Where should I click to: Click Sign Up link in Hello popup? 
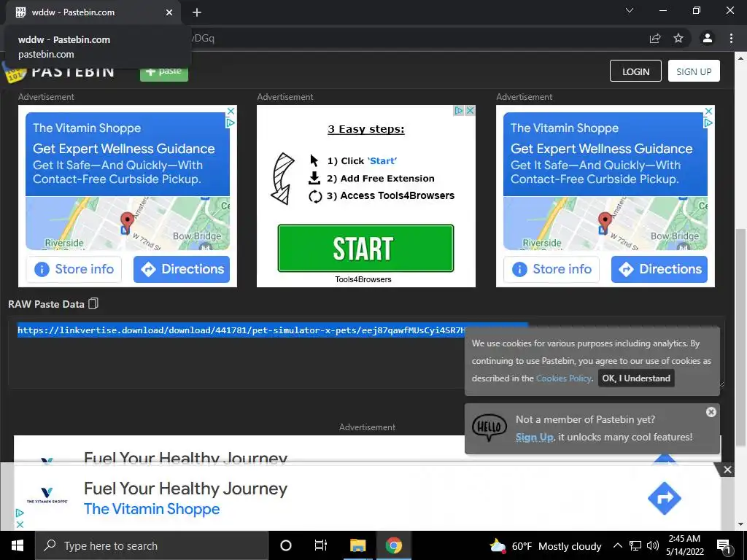[534, 437]
